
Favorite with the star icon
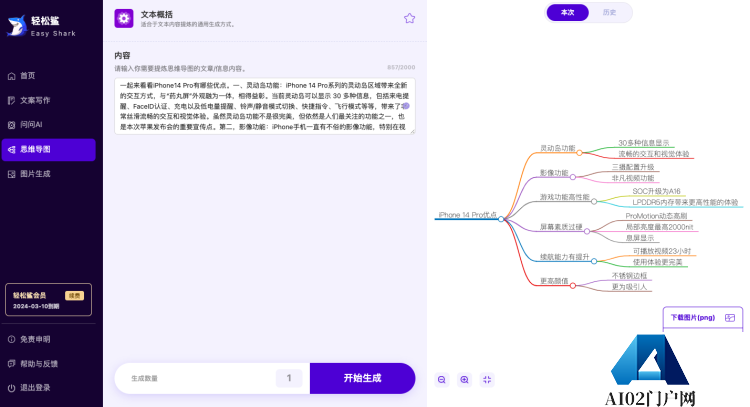point(409,19)
